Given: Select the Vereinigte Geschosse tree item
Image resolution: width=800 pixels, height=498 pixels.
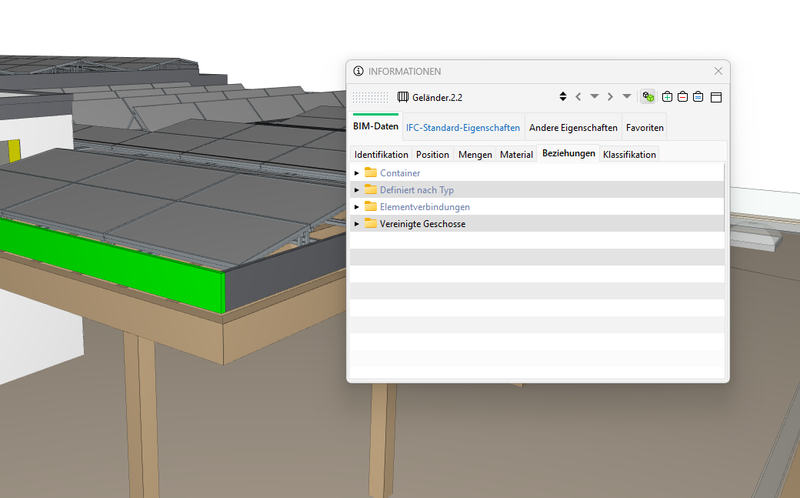Looking at the screenshot, I should [422, 224].
